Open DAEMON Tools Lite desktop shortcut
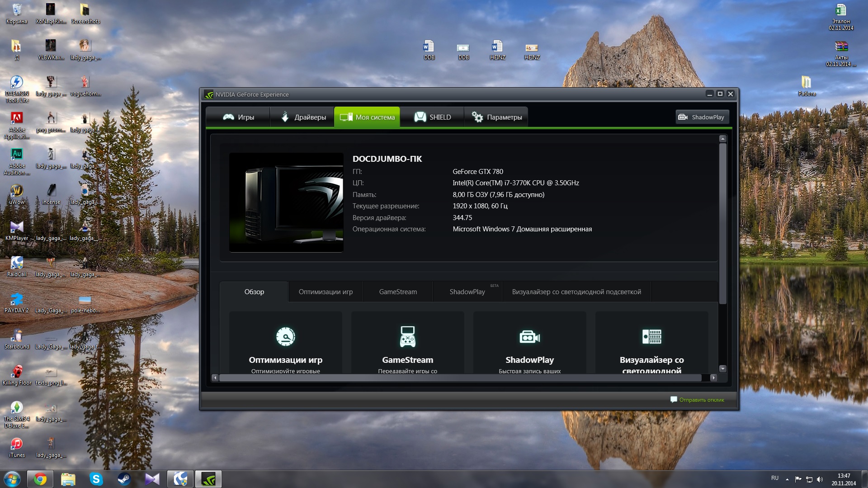Screen dimensions: 868x488 coord(17,89)
